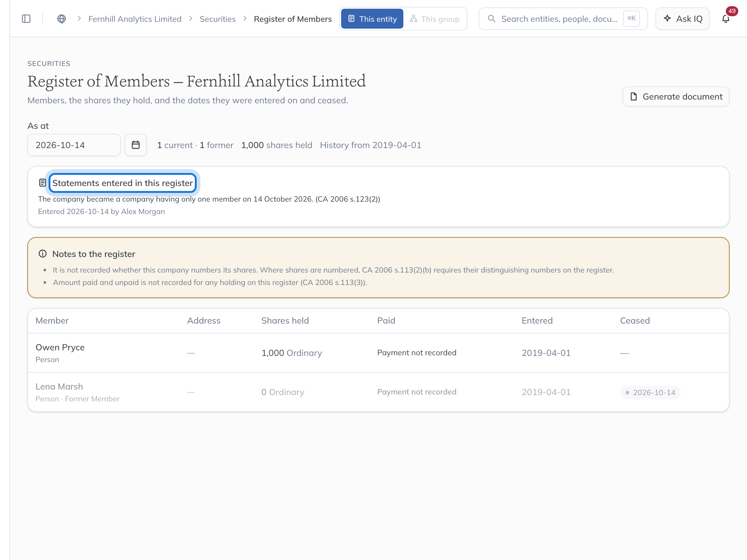
Task: Switch scope to This group
Action: pyautogui.click(x=435, y=19)
